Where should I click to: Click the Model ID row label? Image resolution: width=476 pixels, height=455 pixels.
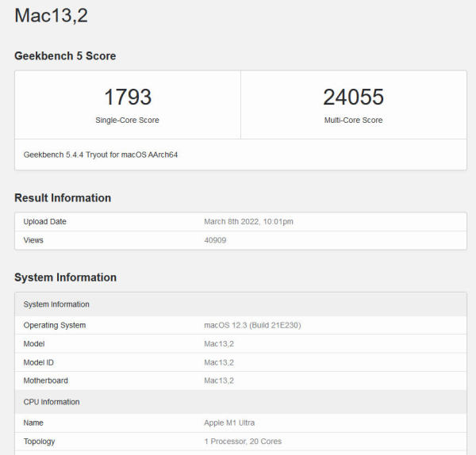coord(39,362)
